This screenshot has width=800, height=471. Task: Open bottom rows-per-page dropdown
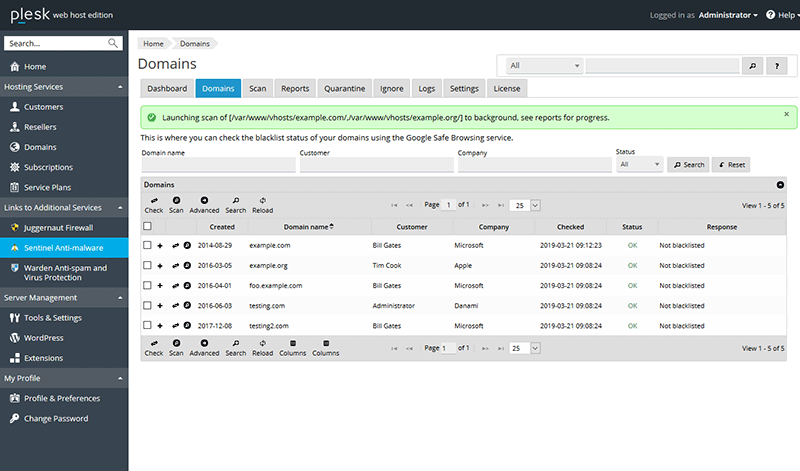point(535,348)
